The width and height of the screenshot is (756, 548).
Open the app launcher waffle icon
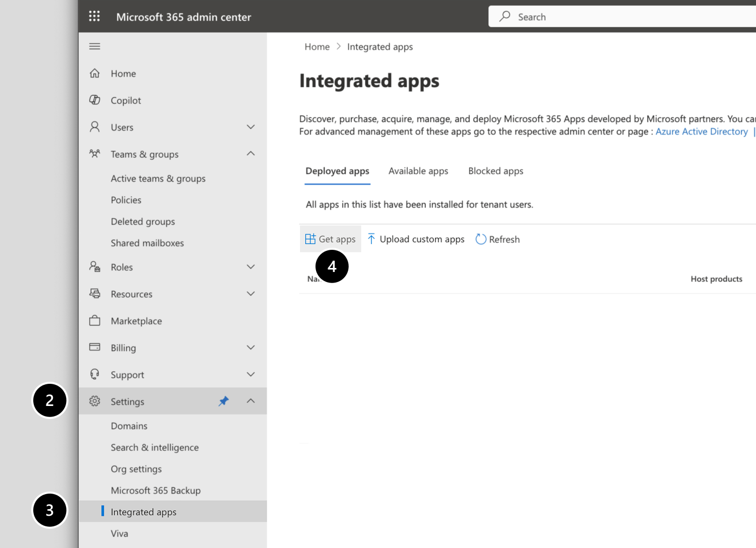pos(94,17)
